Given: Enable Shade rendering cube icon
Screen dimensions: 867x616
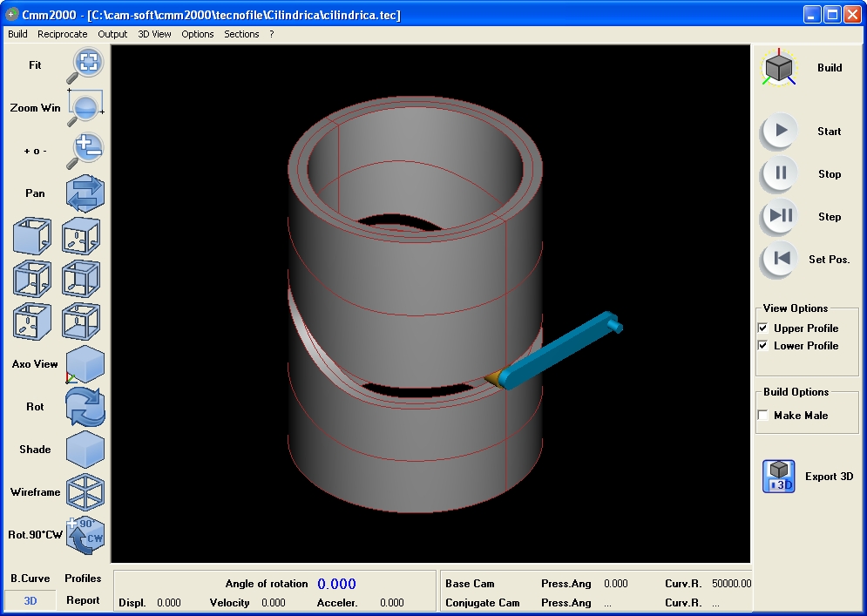Looking at the screenshot, I should click(x=85, y=450).
